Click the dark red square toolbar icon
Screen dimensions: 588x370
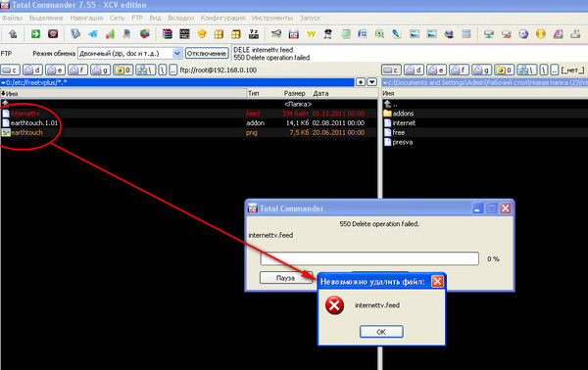(53, 34)
